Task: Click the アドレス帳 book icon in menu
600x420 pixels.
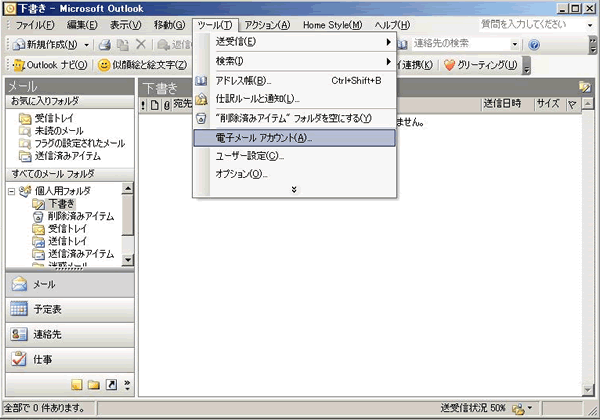Action: point(201,81)
